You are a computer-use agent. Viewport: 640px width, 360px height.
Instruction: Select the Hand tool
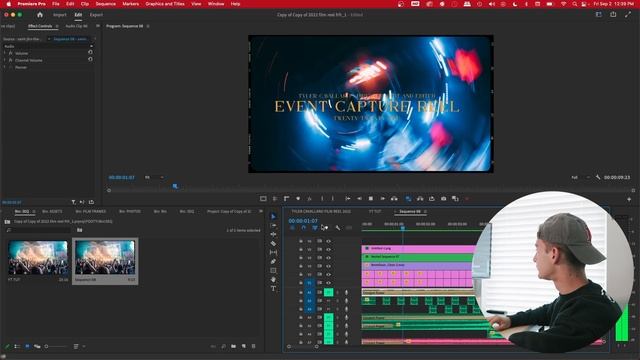point(273,280)
